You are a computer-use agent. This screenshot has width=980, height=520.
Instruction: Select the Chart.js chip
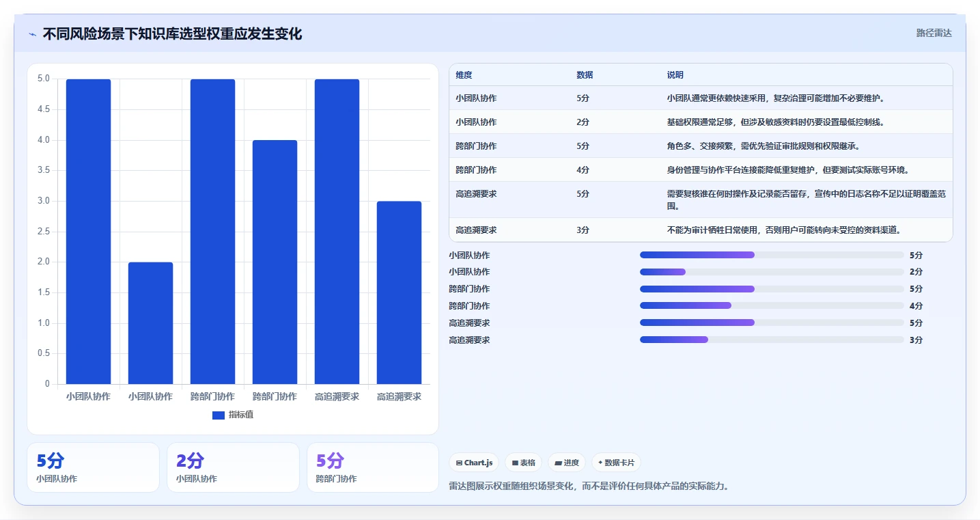[x=474, y=463]
